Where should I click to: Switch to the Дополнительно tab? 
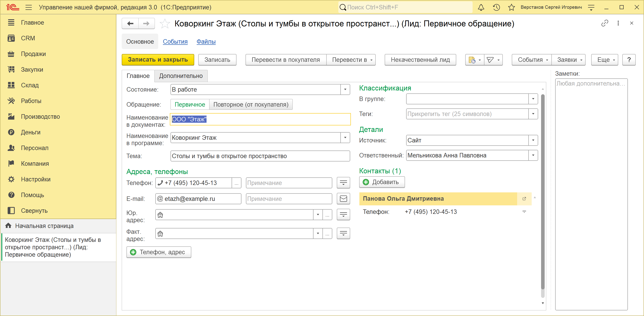[x=181, y=76]
